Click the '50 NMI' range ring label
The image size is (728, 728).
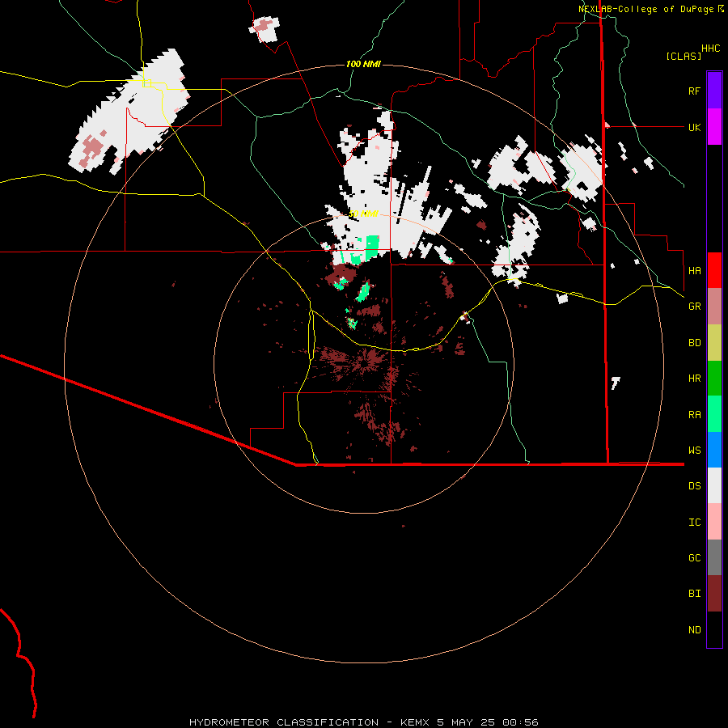[363, 214]
